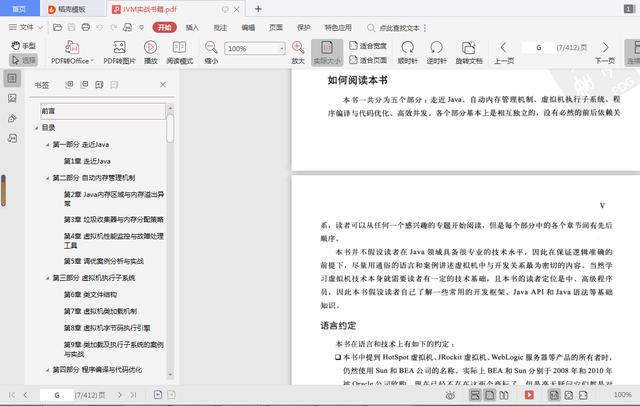640x406 pixels.
Task: Activate the Select (选择) cursor tool
Action: 23,60
